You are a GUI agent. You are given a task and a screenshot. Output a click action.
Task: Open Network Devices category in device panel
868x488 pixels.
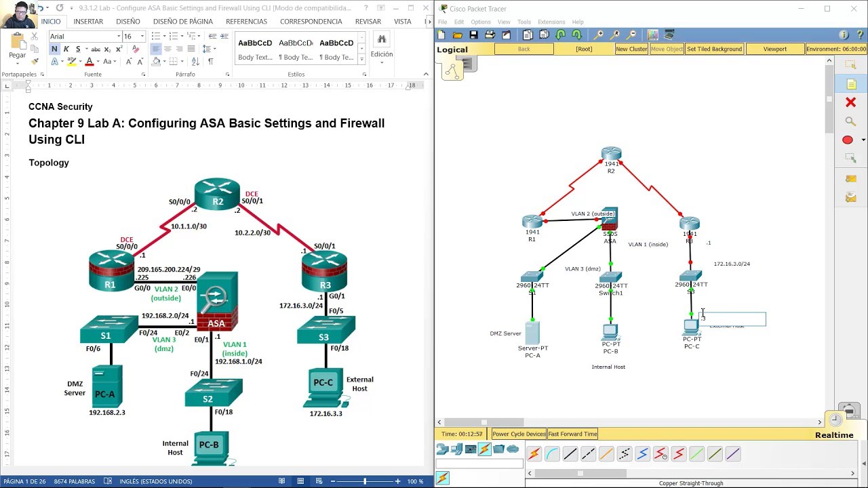pyautogui.click(x=442, y=449)
